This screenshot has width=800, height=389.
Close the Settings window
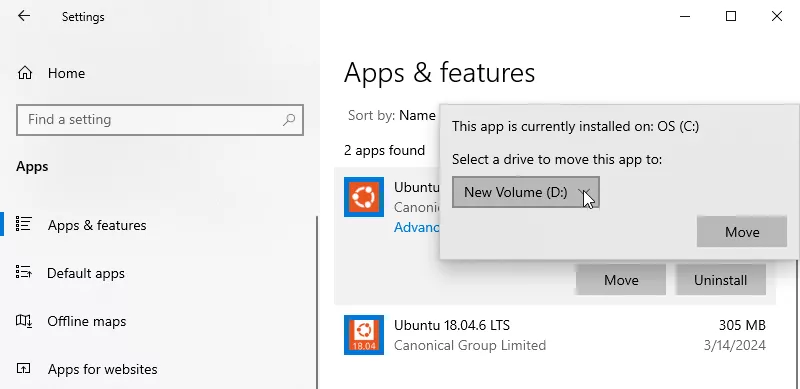[x=777, y=16]
